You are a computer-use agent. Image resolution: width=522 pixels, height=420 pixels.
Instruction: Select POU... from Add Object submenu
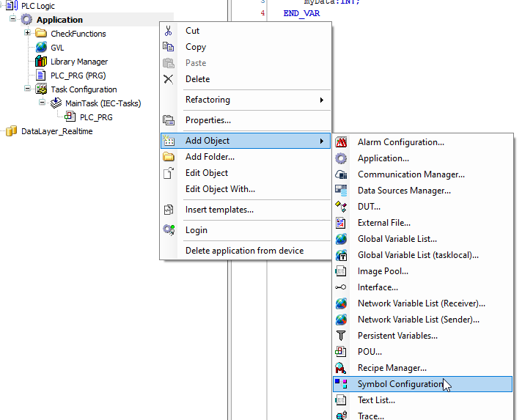423,352
